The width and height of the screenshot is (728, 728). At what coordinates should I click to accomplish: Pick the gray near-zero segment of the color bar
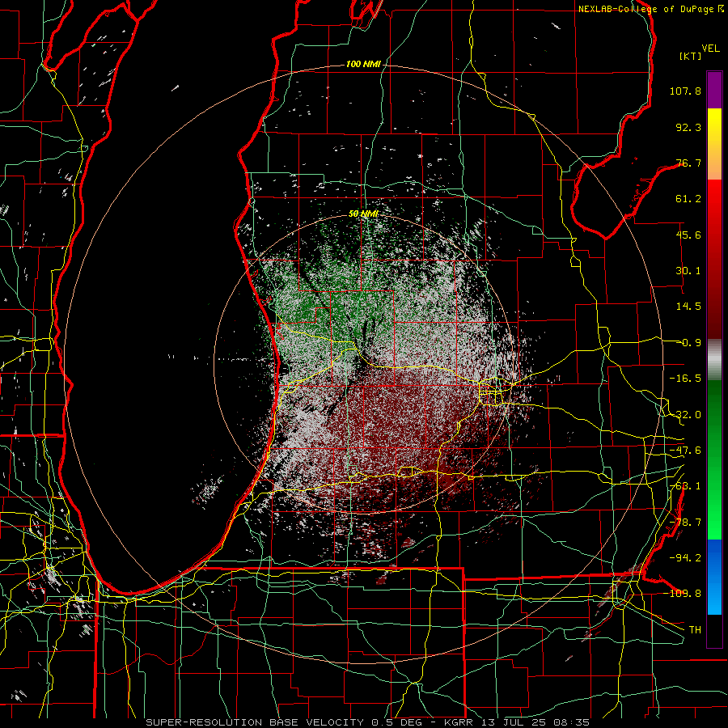click(714, 360)
